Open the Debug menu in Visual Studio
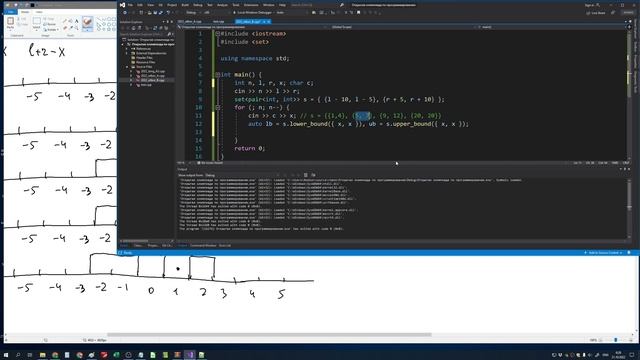640x360 pixels. [198, 5]
